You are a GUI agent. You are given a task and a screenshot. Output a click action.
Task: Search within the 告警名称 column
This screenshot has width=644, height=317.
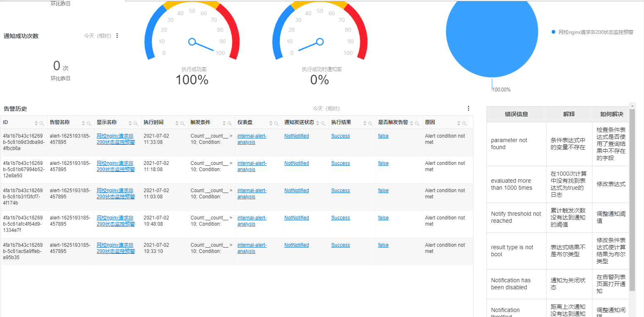click(x=89, y=123)
